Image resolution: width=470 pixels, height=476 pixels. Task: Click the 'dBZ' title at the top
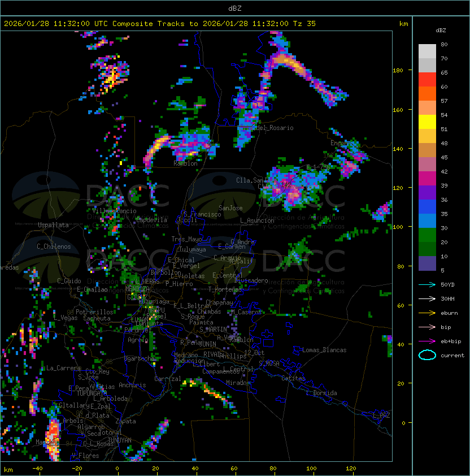(235, 8)
